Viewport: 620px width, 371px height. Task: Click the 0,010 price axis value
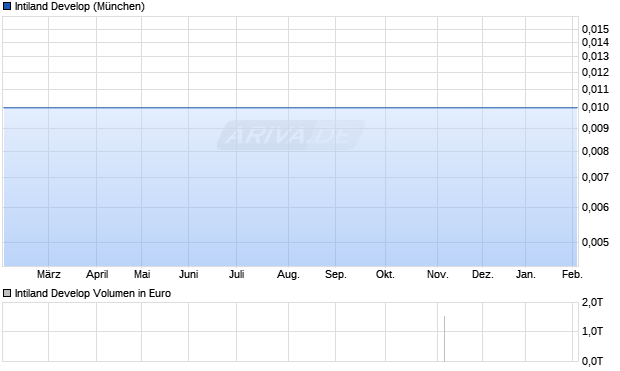595,107
